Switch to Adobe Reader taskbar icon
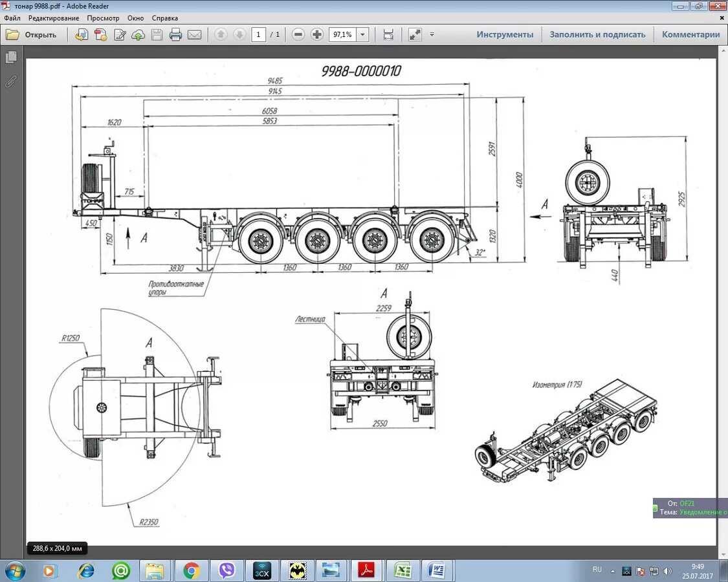 pos(368,570)
